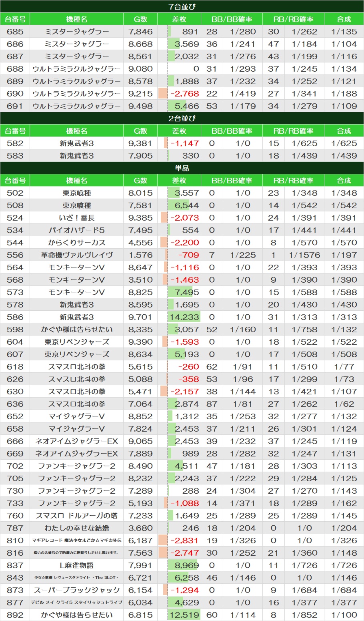Viewport: 364px width, 621px height.
Task: Click 東京喰種 in row 502
Action: tap(76, 193)
